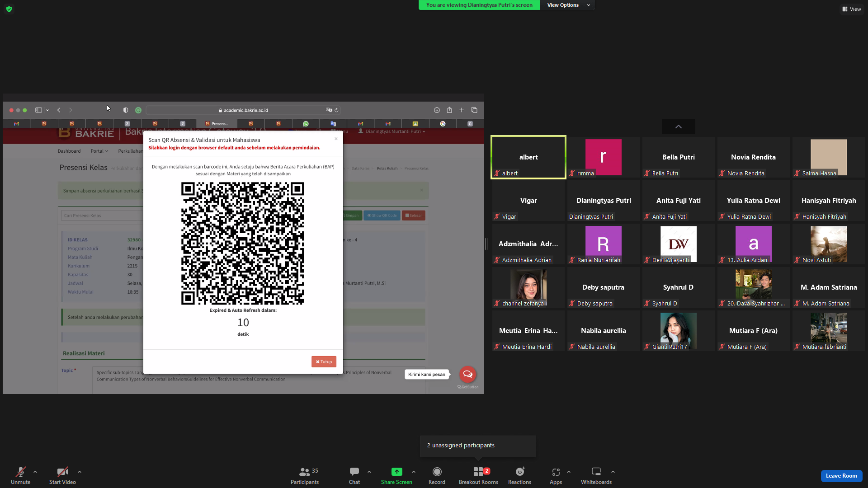Click the red Selesai button
This screenshot has height=488, width=868.
[x=413, y=216]
